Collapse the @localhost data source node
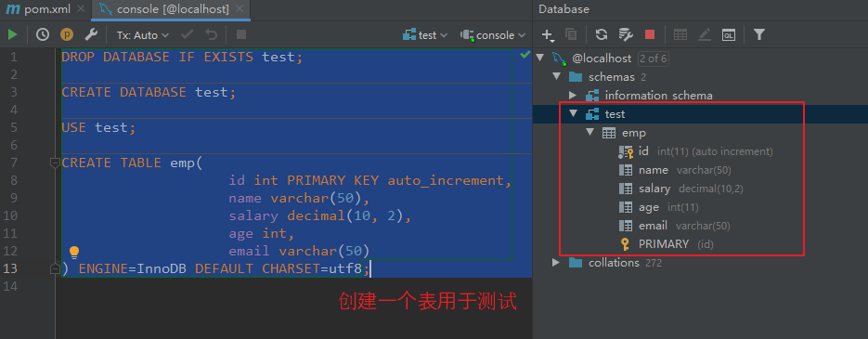Screen dimensions: 868x339 pyautogui.click(x=540, y=59)
